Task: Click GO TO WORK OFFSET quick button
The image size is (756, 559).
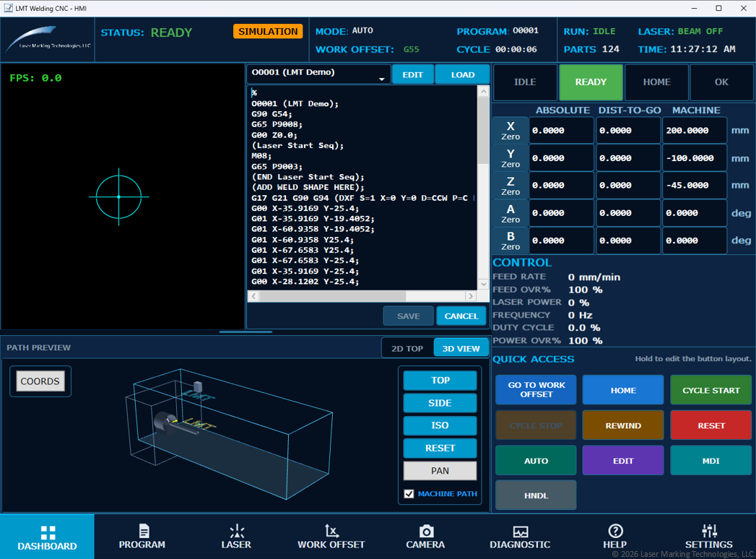Action: pyautogui.click(x=536, y=390)
